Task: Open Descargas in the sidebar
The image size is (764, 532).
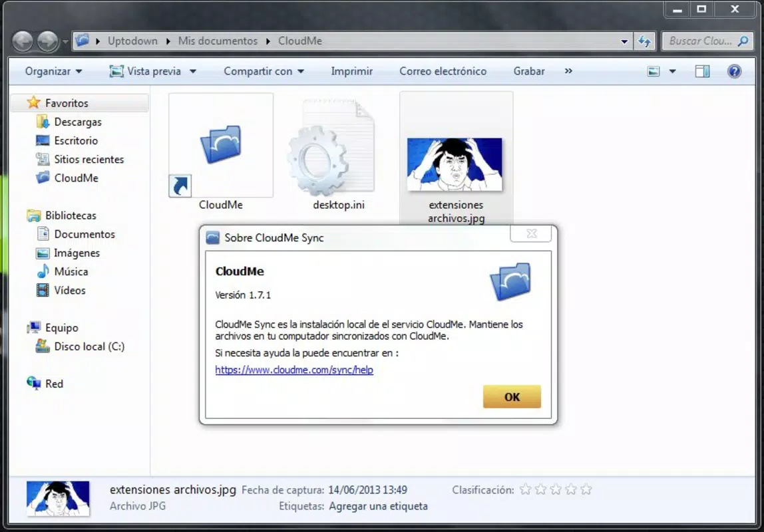Action: pyautogui.click(x=78, y=122)
